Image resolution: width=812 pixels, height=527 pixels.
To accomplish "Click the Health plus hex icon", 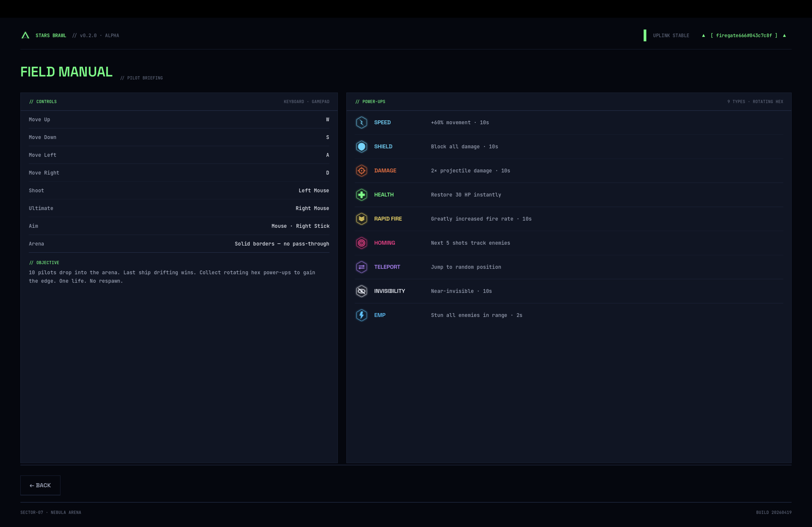I will [361, 195].
